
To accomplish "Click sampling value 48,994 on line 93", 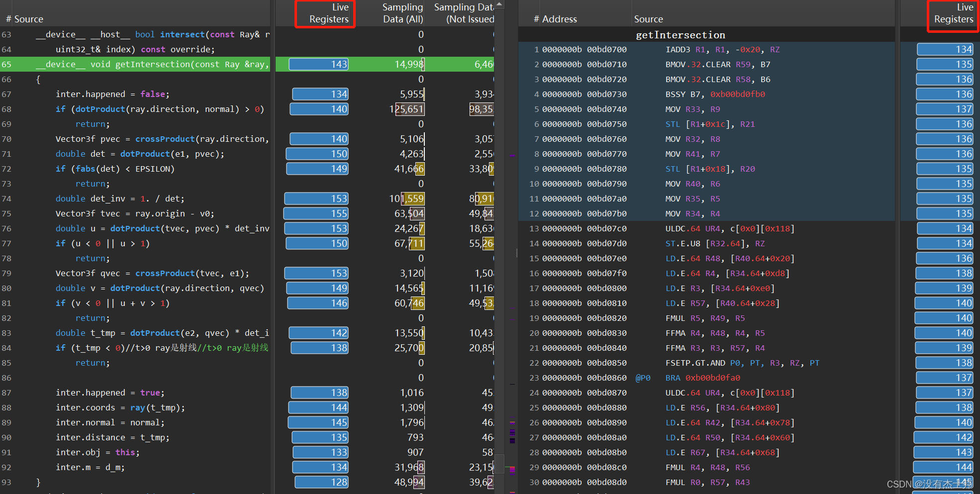I will coord(409,482).
